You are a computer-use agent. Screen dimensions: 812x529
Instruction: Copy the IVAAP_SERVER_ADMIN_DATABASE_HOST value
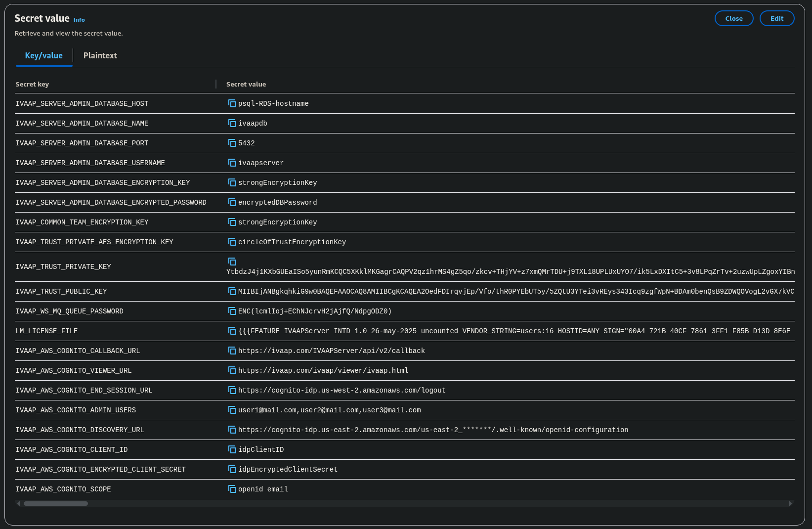point(232,103)
